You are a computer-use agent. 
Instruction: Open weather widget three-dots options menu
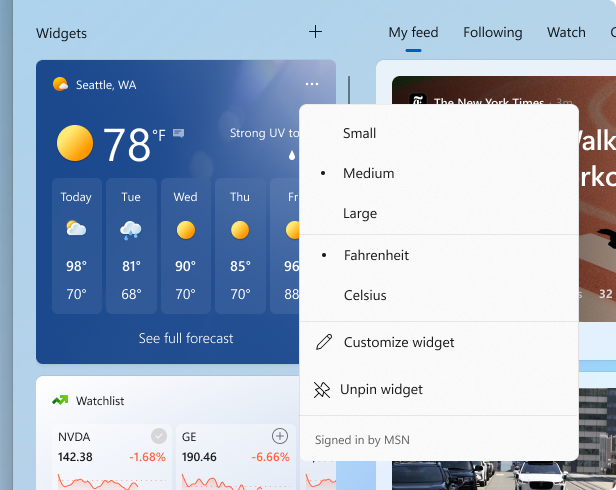pos(312,85)
